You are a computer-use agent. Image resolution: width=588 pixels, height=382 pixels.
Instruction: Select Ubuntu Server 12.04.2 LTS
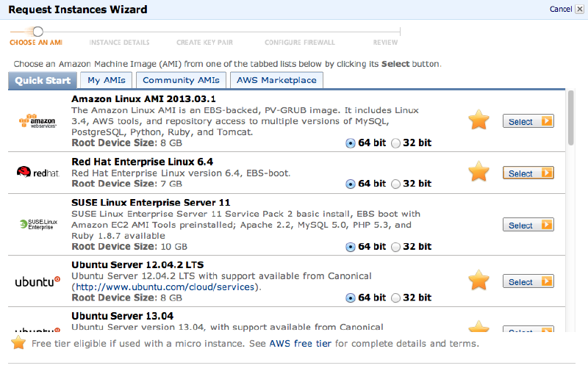528,281
